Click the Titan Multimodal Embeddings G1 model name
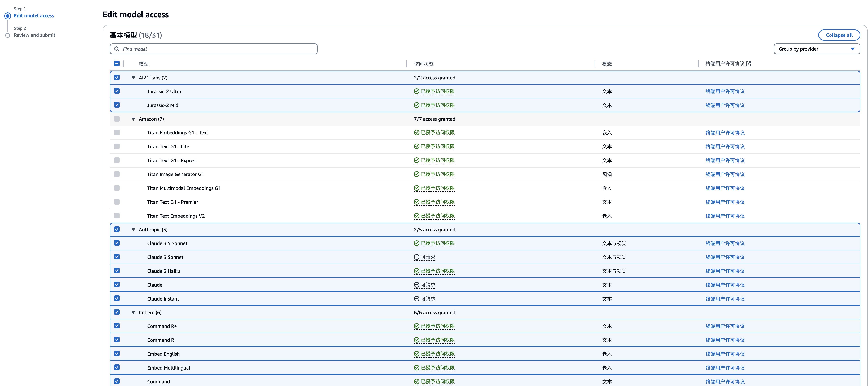 [x=184, y=188]
